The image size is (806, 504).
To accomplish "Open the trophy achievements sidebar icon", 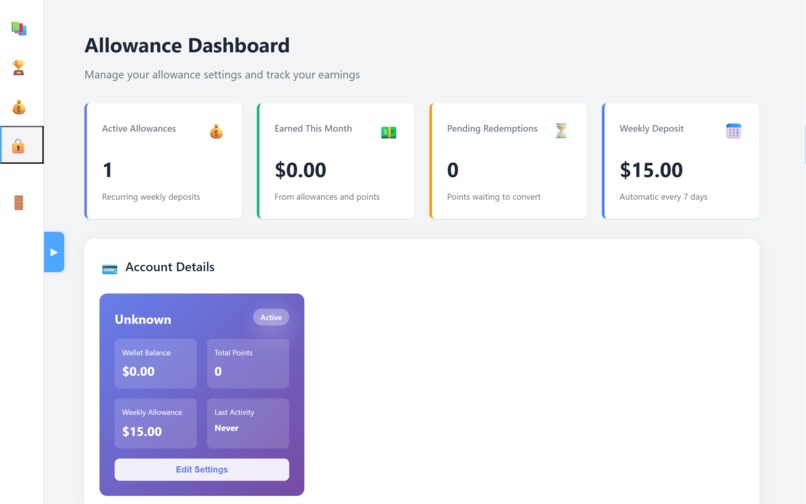I will tap(19, 67).
